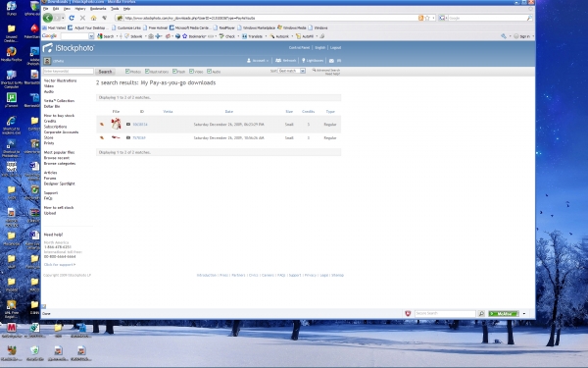The width and height of the screenshot is (588, 368).
Task: Reload the page with the refresh icon
Action: click(72, 18)
